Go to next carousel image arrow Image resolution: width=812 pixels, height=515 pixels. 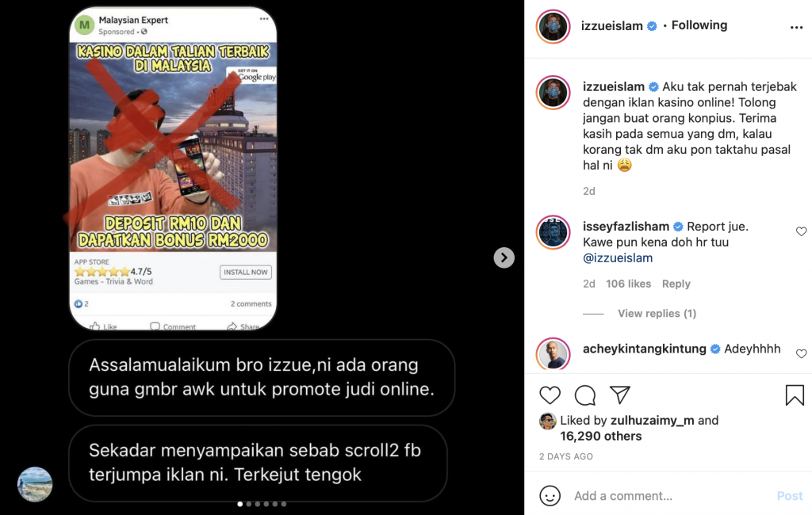(504, 257)
